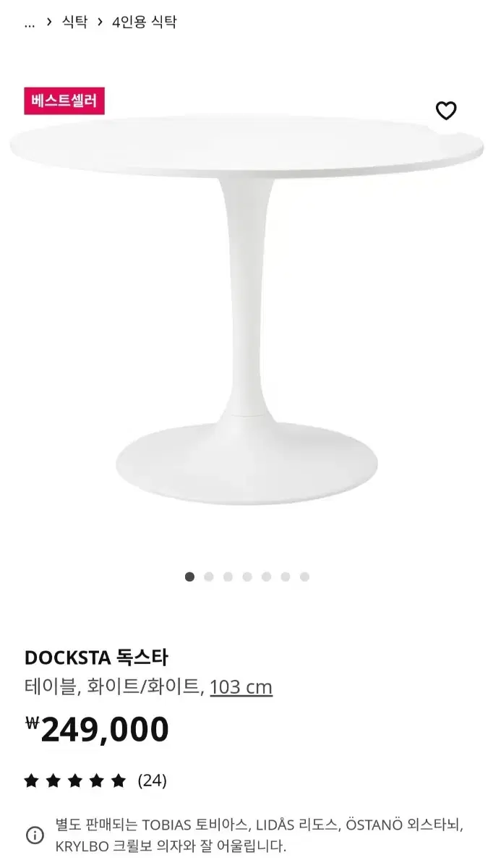Show the fifth product image dot
This screenshot has height=868, width=493.
click(x=266, y=576)
